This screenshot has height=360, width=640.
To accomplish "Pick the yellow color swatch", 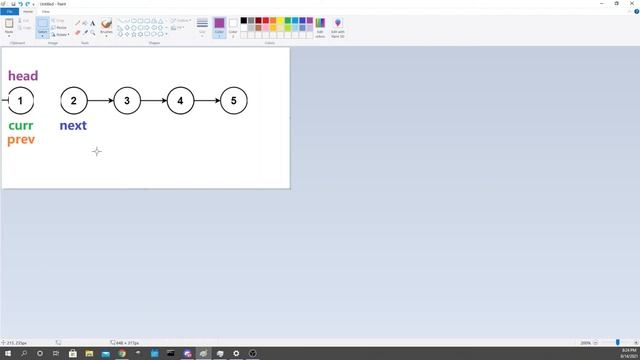I will coord(280,20).
